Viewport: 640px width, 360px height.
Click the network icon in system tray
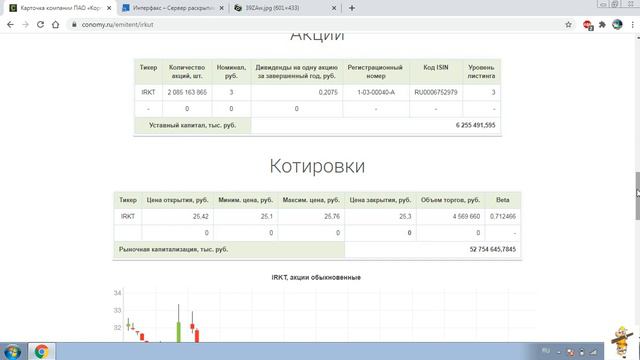coord(593,352)
